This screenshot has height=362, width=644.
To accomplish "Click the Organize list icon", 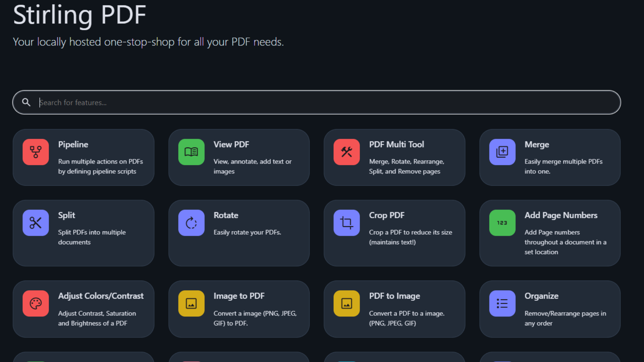I will tap(502, 303).
